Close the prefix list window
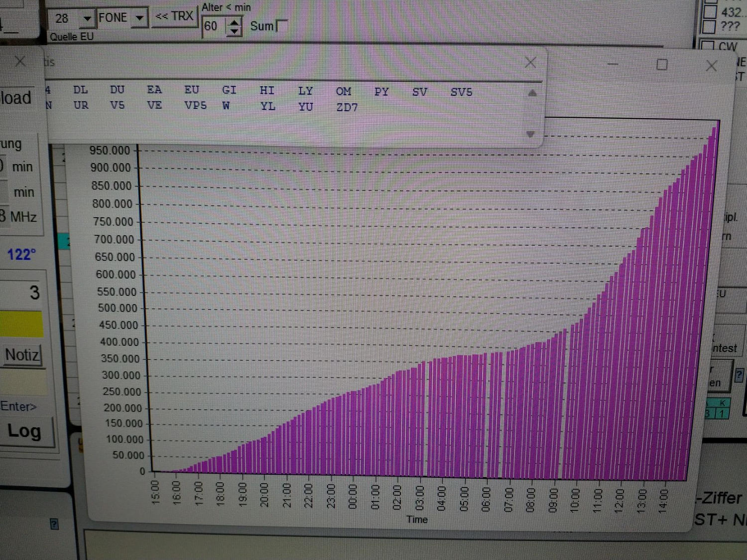The image size is (747, 560). (x=530, y=63)
